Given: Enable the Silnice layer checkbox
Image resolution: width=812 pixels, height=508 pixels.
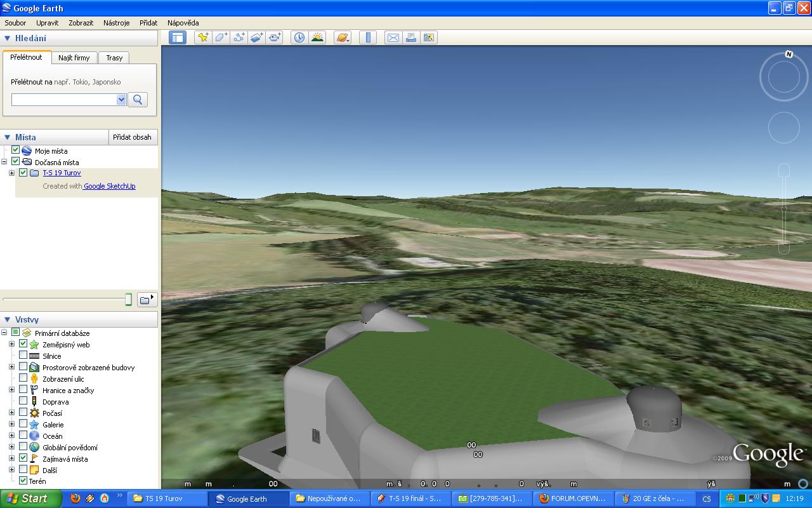Looking at the screenshot, I should [23, 356].
